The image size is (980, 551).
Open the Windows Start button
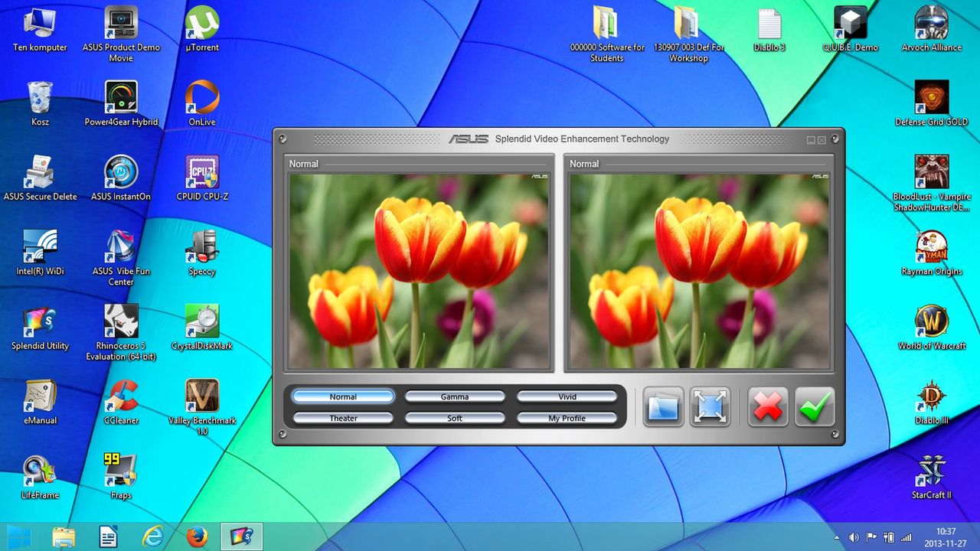point(20,536)
